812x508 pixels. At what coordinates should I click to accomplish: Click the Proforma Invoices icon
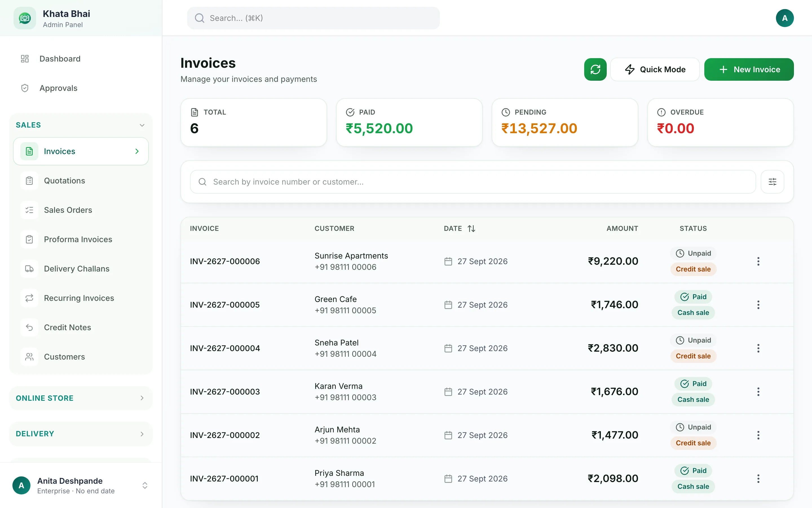click(29, 240)
